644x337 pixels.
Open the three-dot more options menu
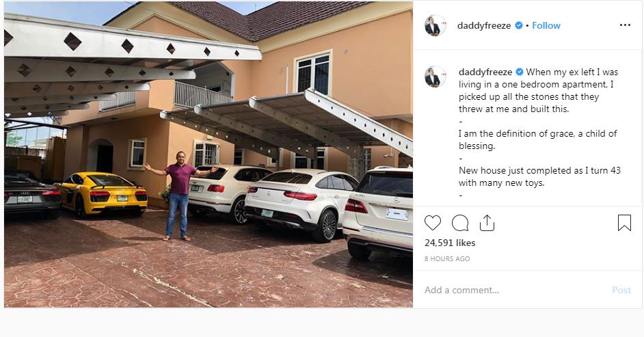click(x=625, y=25)
